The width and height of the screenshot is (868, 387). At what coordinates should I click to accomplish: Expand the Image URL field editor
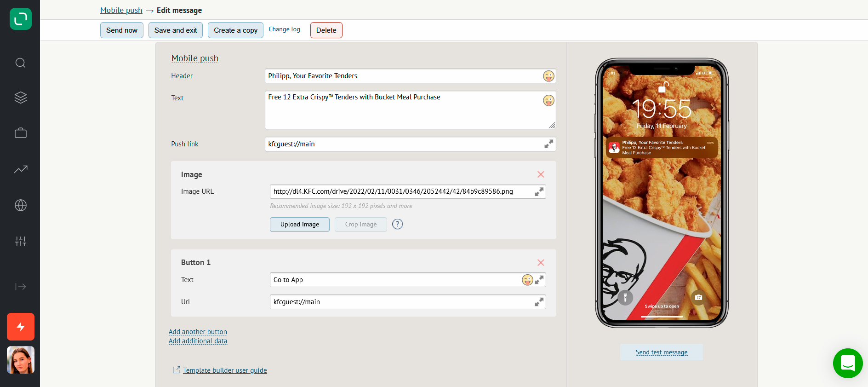click(539, 191)
